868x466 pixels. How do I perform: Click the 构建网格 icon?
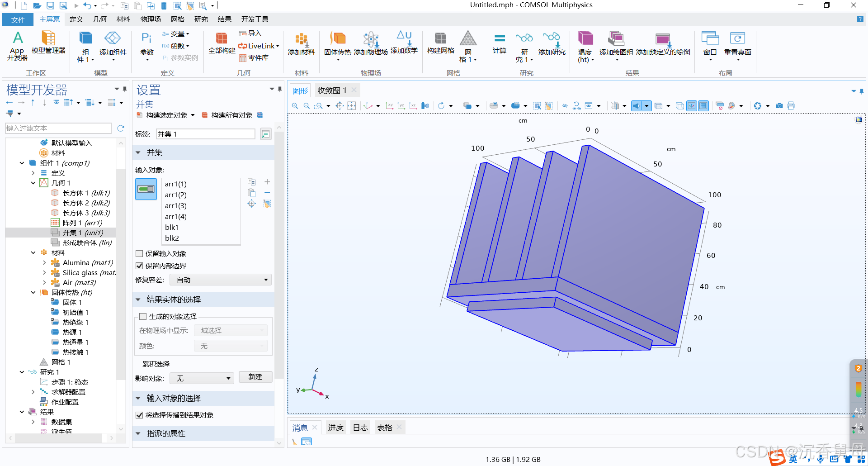440,43
